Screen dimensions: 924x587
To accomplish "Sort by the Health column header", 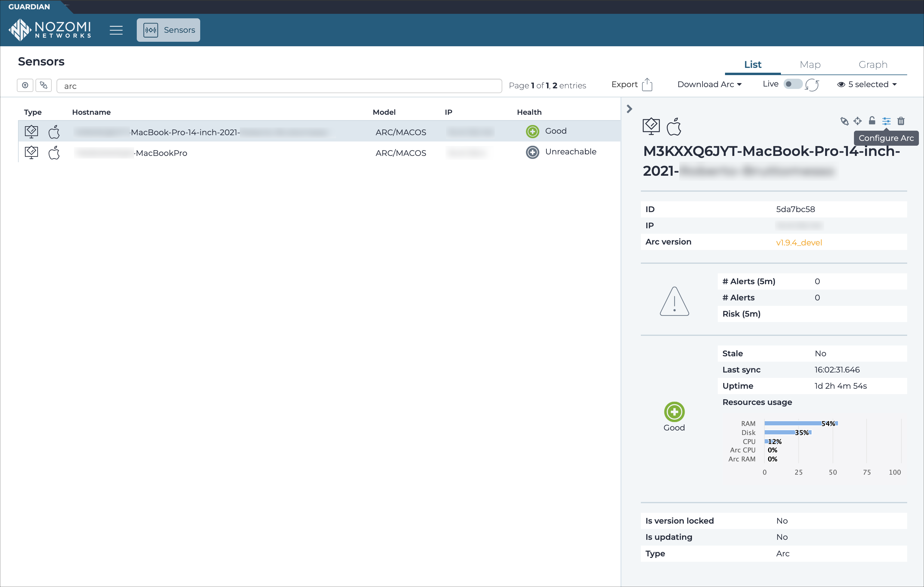I will pos(529,112).
